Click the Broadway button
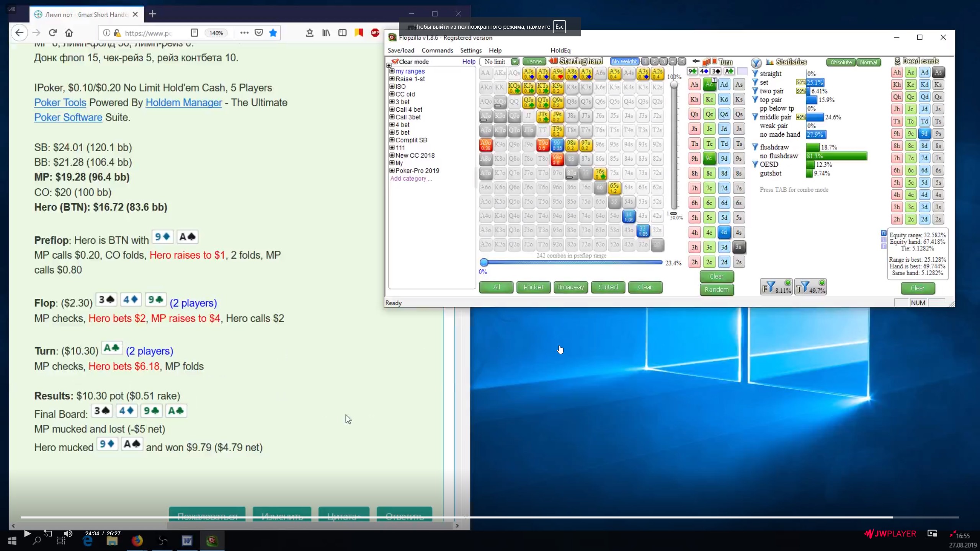 570,287
